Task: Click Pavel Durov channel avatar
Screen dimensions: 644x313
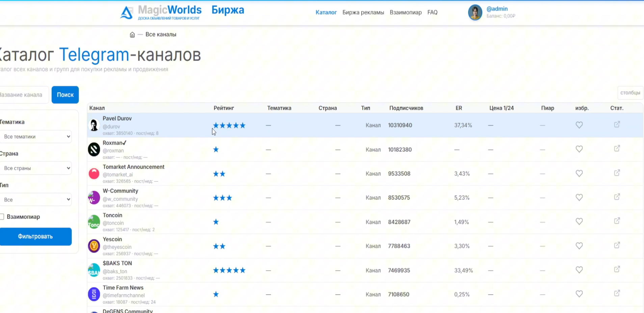Action: pos(94,125)
